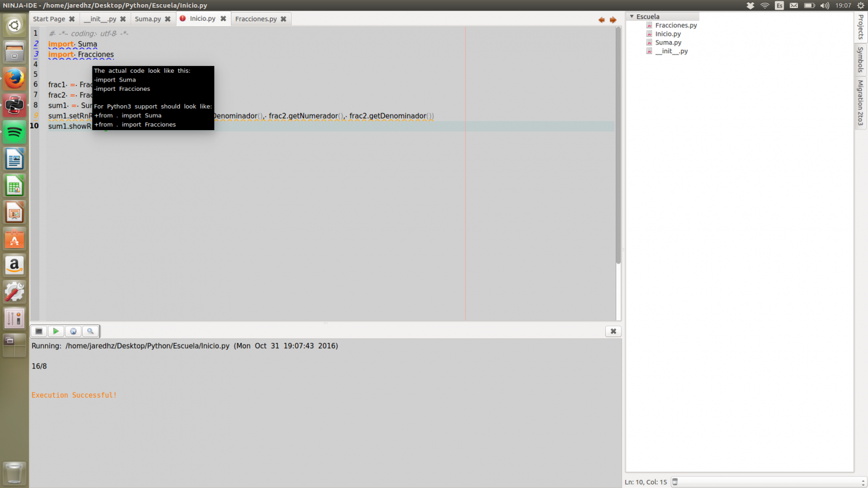868x488 pixels.
Task: Select the Symbols side tab
Action: 860,60
